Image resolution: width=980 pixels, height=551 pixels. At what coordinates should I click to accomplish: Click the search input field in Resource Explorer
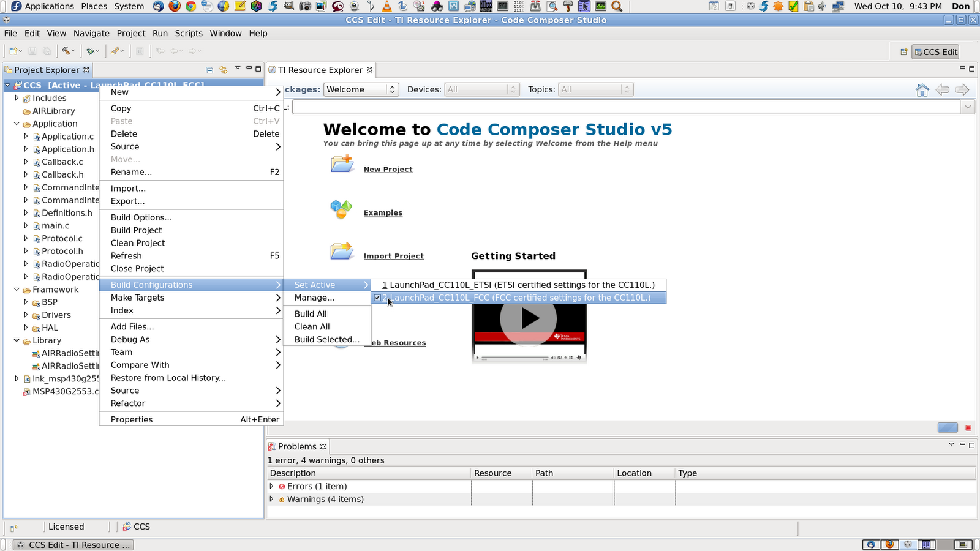[626, 107]
